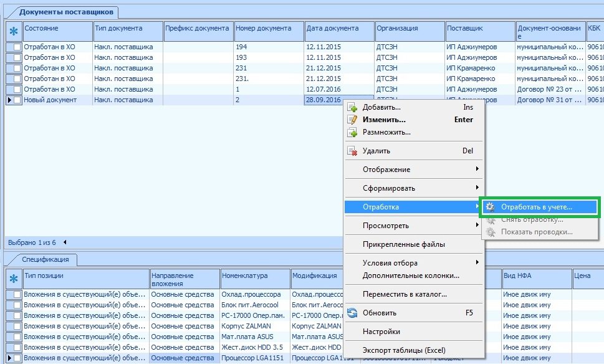Tick checkbox of document number 231. row

(x=17, y=79)
